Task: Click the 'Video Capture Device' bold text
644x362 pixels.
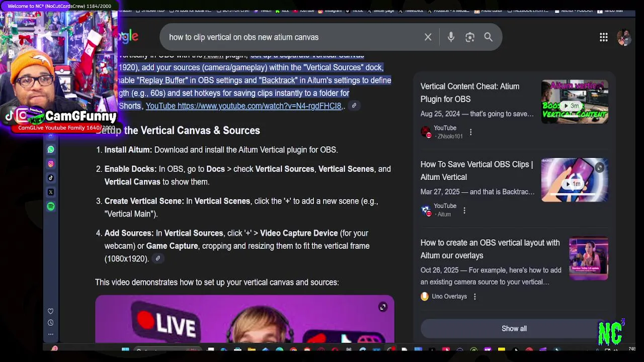Action: click(x=299, y=233)
